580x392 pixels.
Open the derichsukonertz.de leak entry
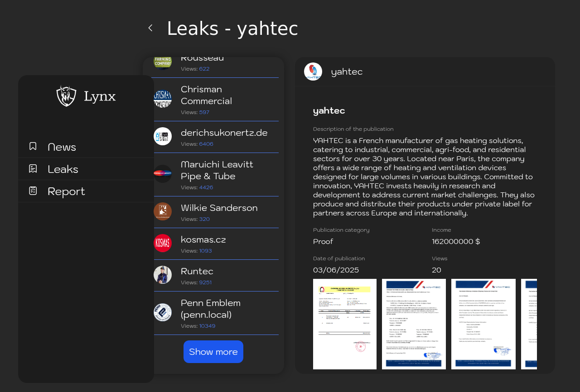pyautogui.click(x=213, y=137)
